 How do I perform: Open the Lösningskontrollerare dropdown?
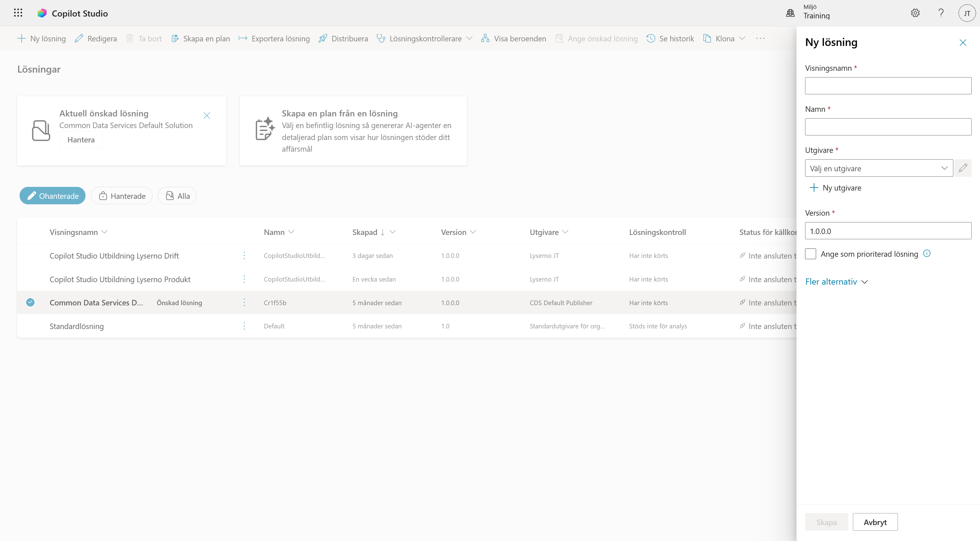click(424, 38)
